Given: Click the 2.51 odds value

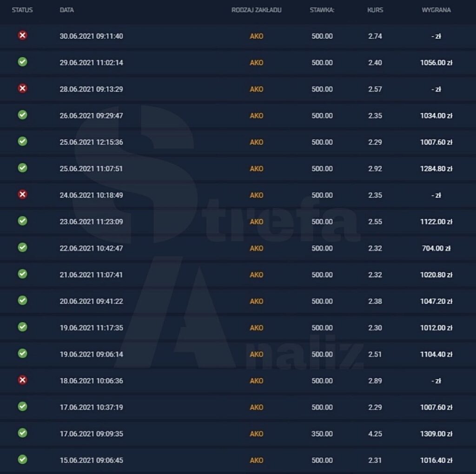Looking at the screenshot, I should (375, 354).
